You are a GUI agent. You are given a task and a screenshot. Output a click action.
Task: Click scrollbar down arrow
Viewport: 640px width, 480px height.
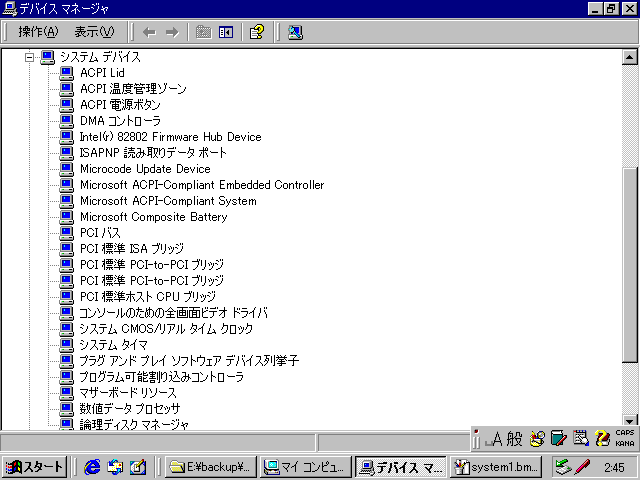click(629, 422)
